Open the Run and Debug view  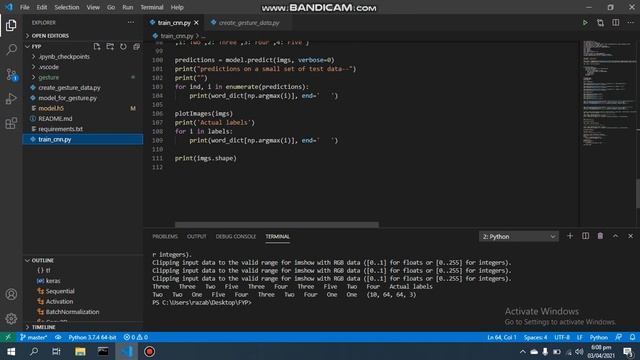coord(11,99)
